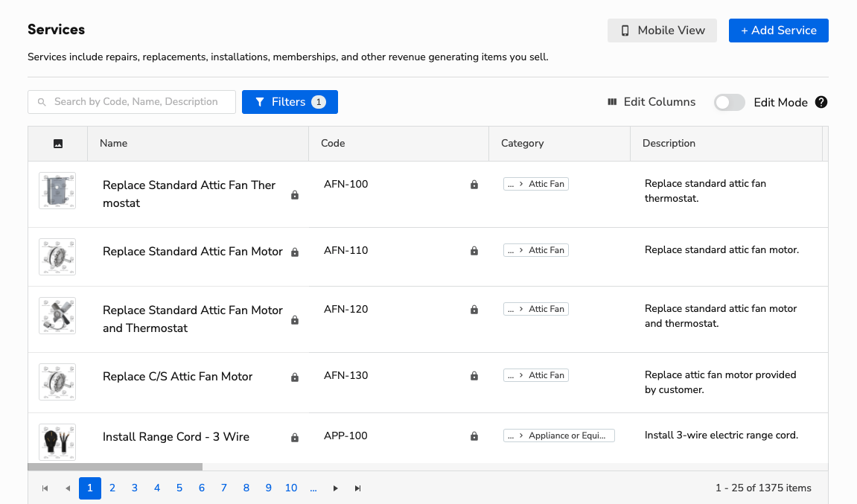Click the + Add Service button
This screenshot has height=504, width=857.
coord(778,31)
